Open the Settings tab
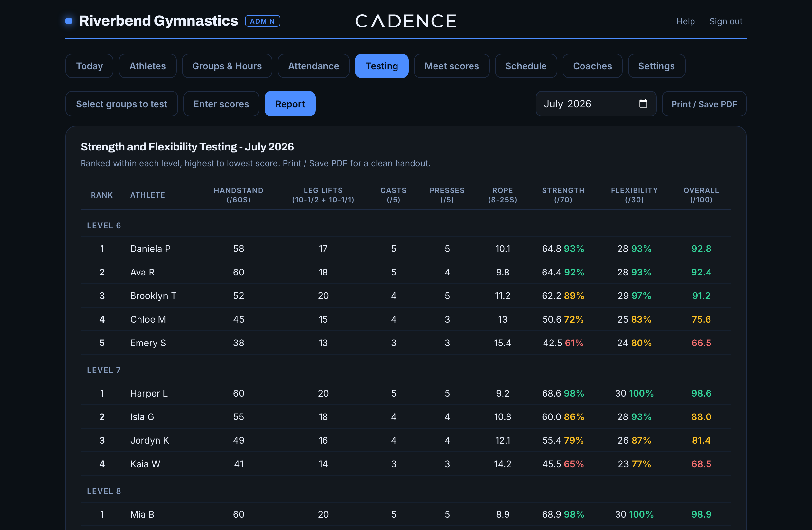The width and height of the screenshot is (812, 530). coord(656,66)
